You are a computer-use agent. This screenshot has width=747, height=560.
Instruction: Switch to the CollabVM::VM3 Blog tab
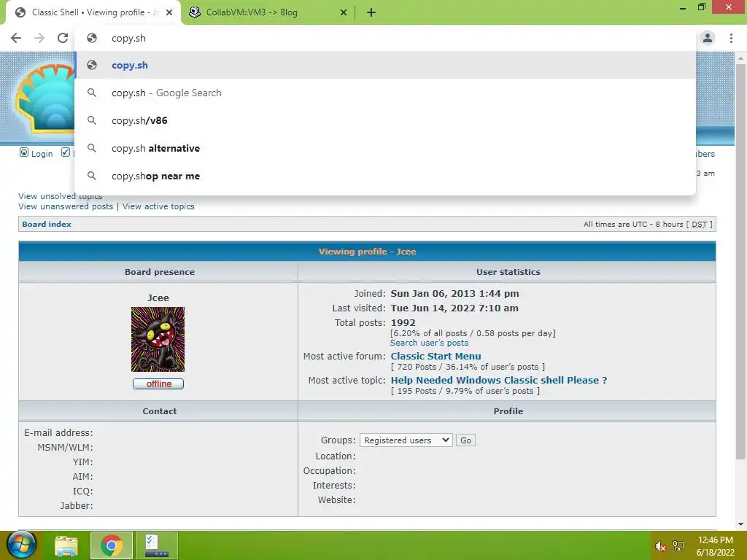[x=268, y=12]
